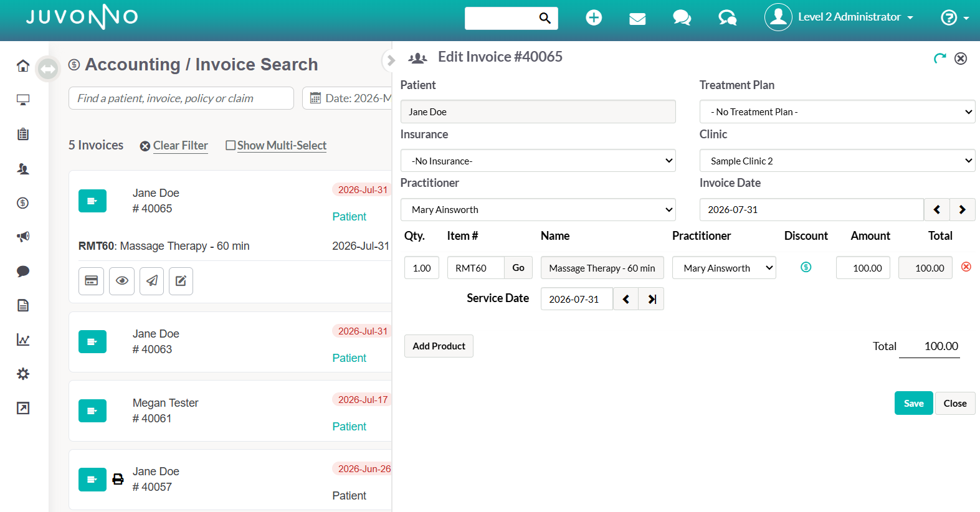
Task: Click Service Date skip-forward arrow
Action: click(x=652, y=299)
